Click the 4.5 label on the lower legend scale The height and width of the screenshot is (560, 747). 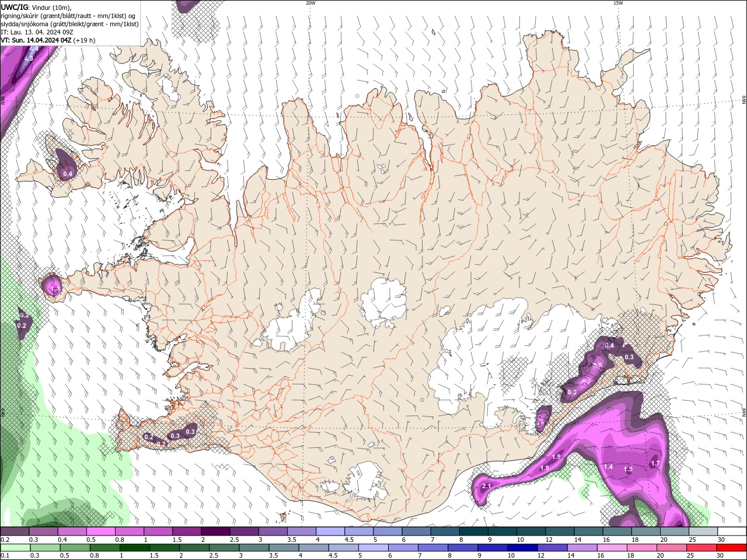(333, 556)
